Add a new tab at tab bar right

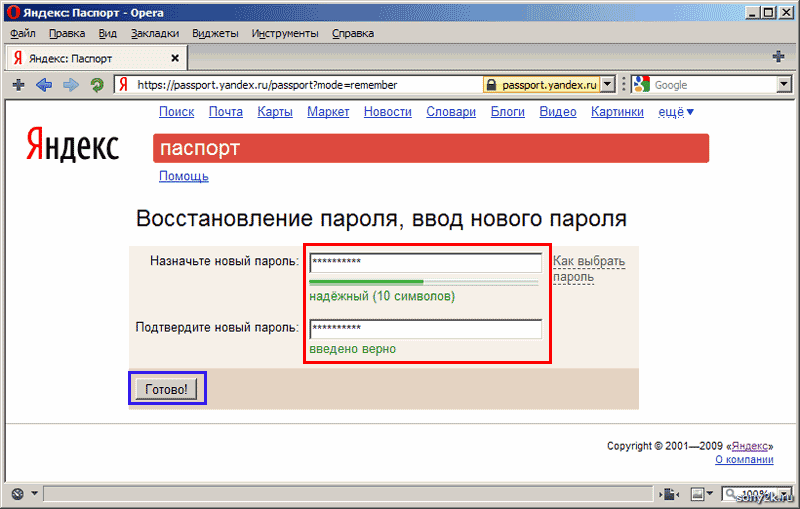point(778,57)
